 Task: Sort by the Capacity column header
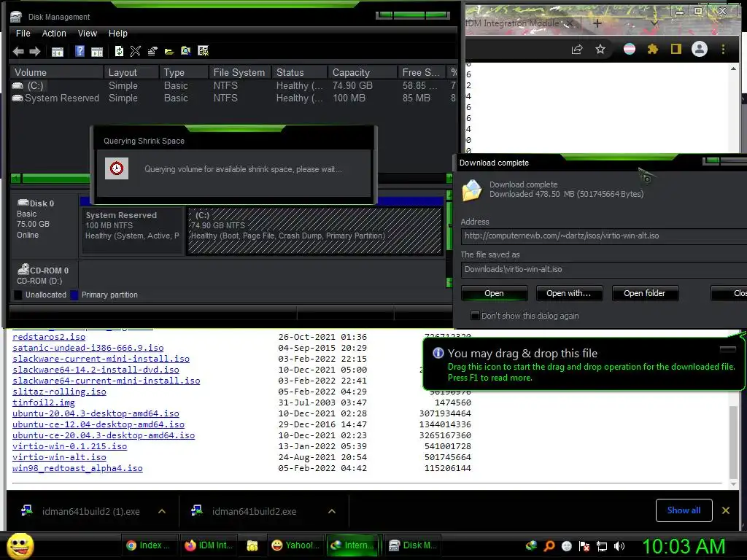(x=362, y=72)
